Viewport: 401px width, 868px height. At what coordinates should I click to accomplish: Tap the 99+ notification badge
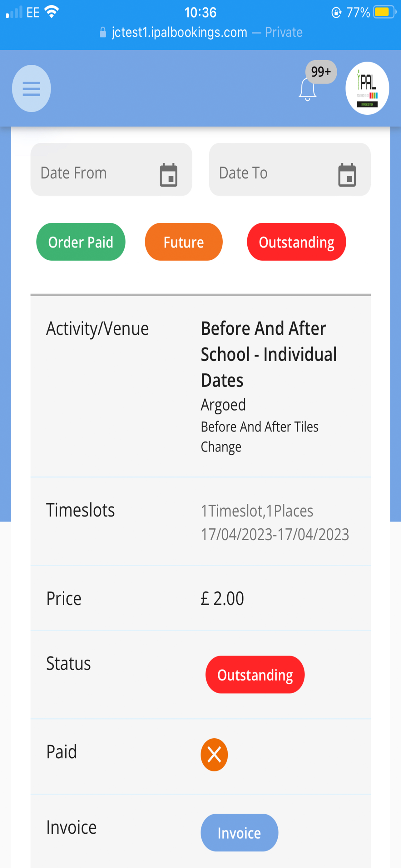point(321,72)
